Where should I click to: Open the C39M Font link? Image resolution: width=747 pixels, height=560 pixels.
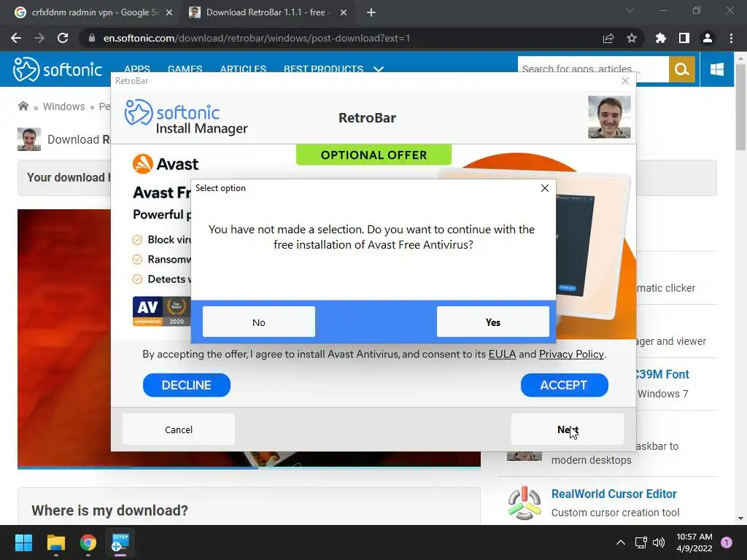pyautogui.click(x=662, y=374)
